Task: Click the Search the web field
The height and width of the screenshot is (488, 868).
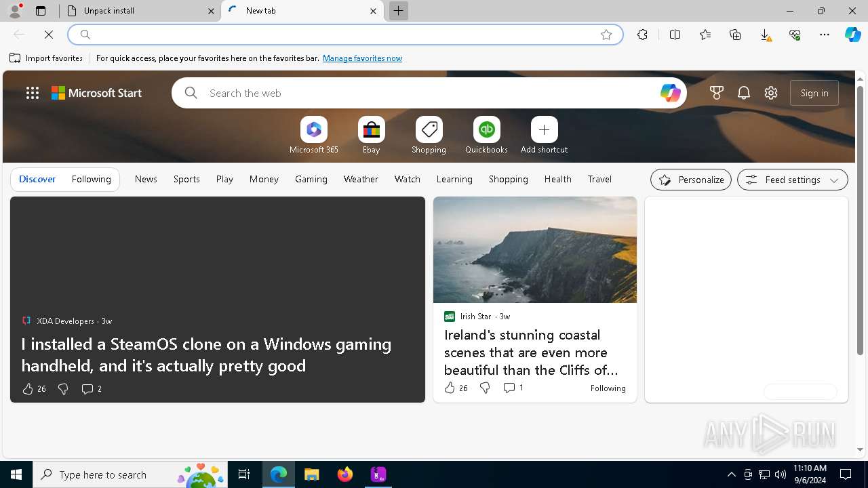Action: [x=429, y=93]
